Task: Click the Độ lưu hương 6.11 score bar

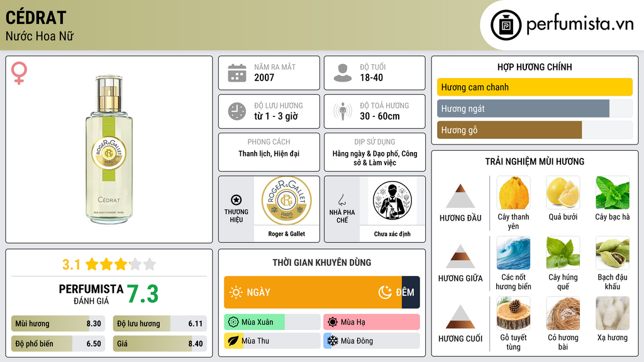Action: pos(160,324)
